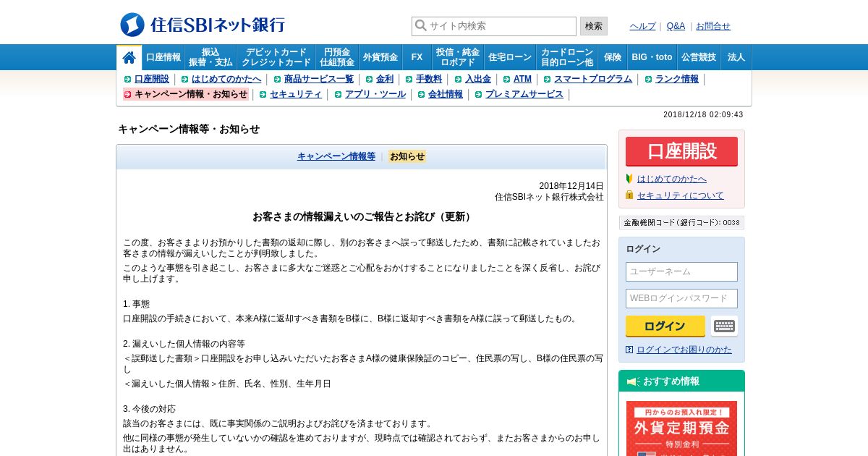Click the red arrow icon beside キャンペーン情報・お知らせ
The width and height of the screenshot is (868, 456).
[127, 94]
